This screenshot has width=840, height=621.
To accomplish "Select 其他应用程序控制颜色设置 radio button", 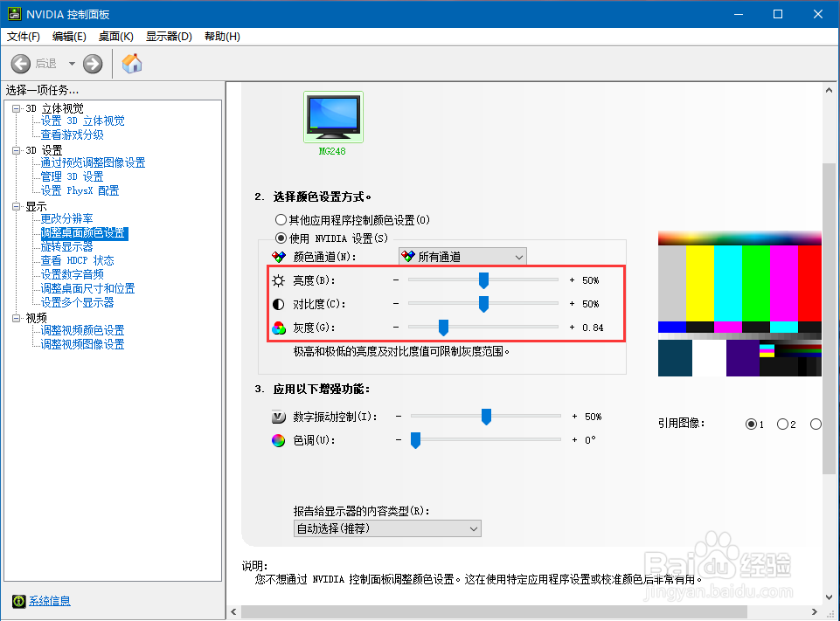I will (x=281, y=220).
